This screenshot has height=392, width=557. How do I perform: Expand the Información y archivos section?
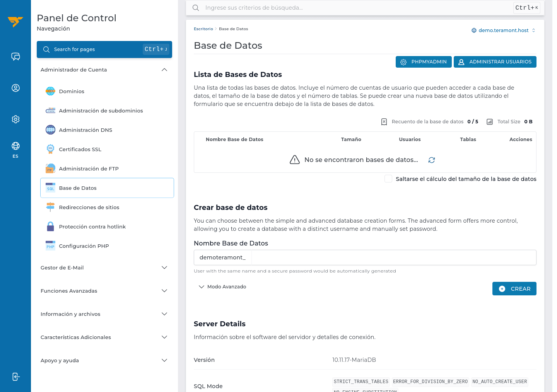tap(104, 314)
